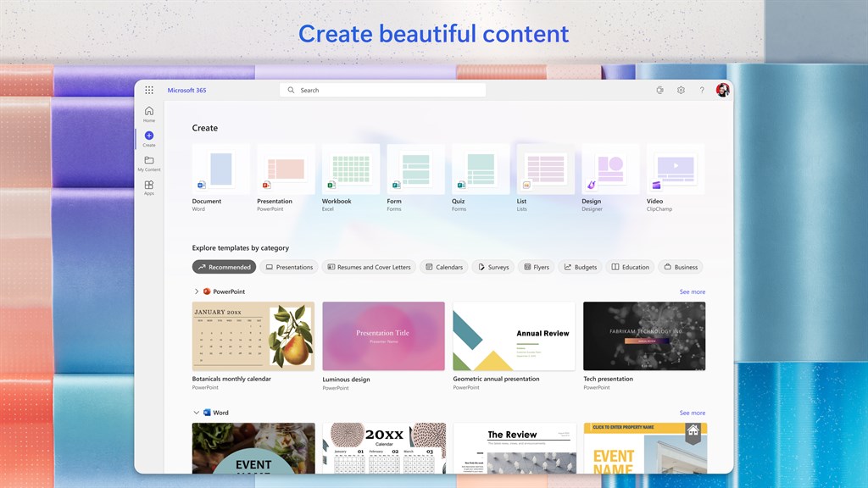Open the Apps sidebar icon
868x488 pixels.
[x=149, y=187]
